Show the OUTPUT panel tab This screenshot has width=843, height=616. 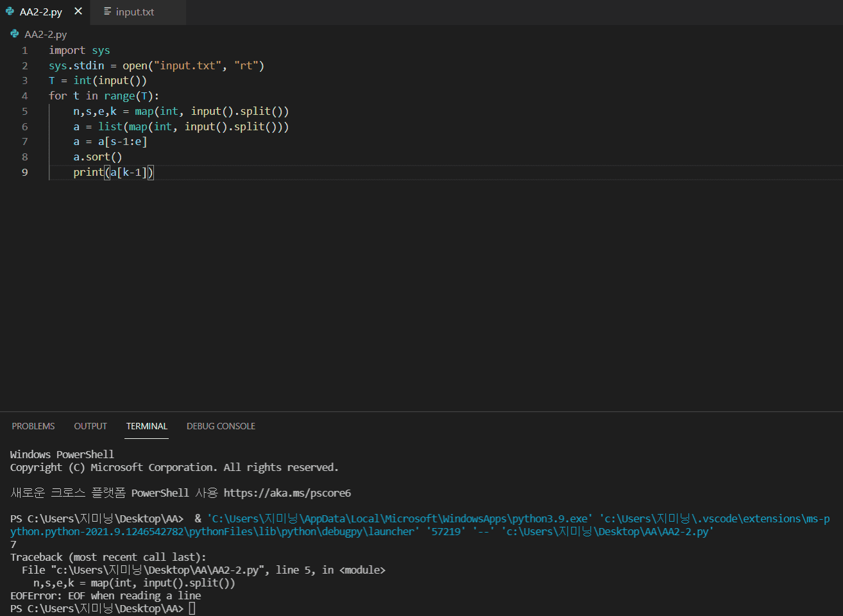90,426
